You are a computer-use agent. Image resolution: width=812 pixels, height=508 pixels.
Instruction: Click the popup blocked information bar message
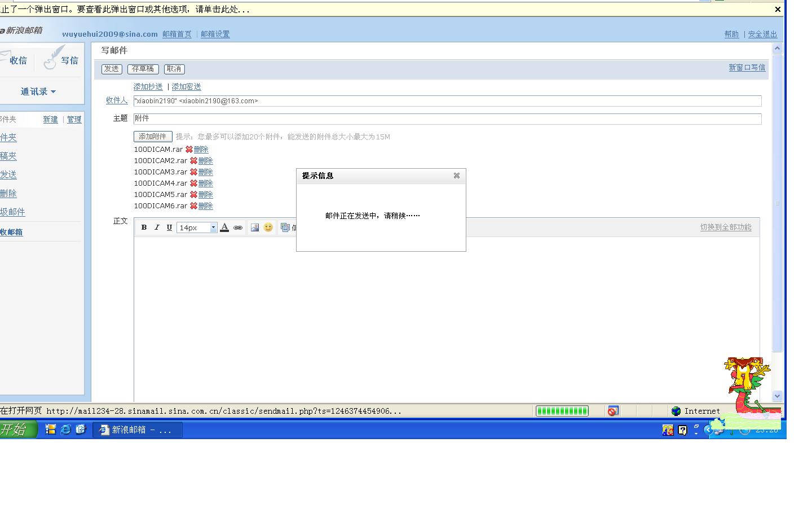click(125, 9)
